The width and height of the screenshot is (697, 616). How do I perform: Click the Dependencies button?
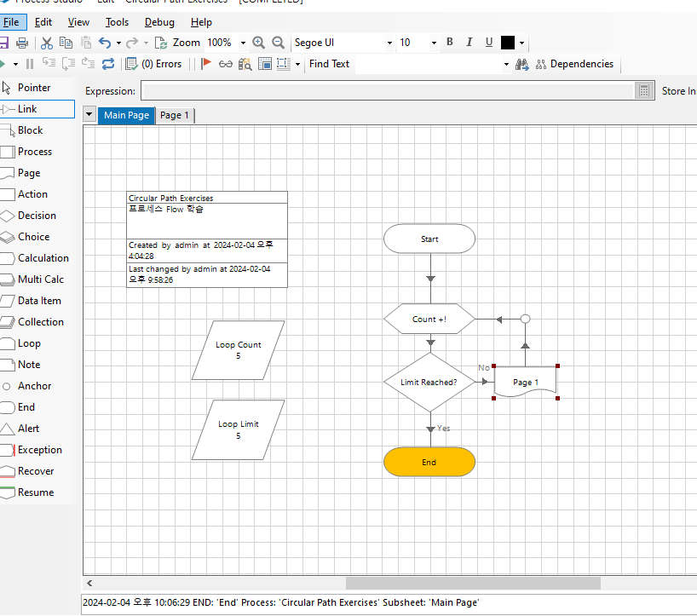[x=575, y=65]
